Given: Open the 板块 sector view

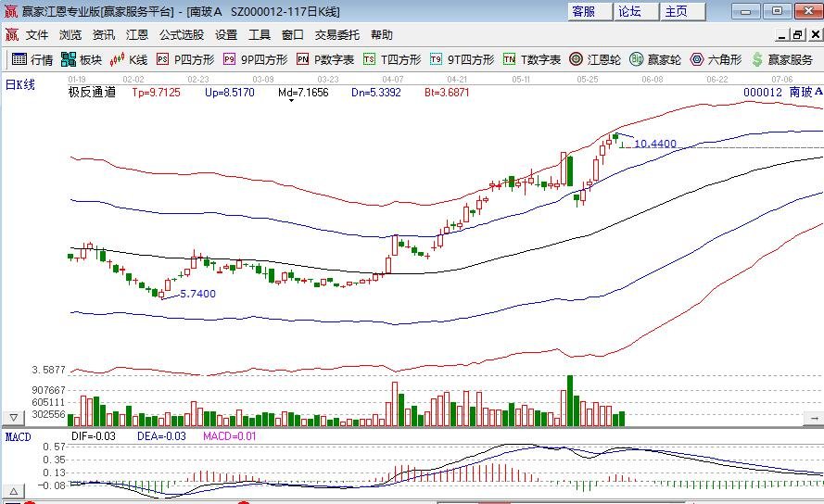Looking at the screenshot, I should 82,59.
